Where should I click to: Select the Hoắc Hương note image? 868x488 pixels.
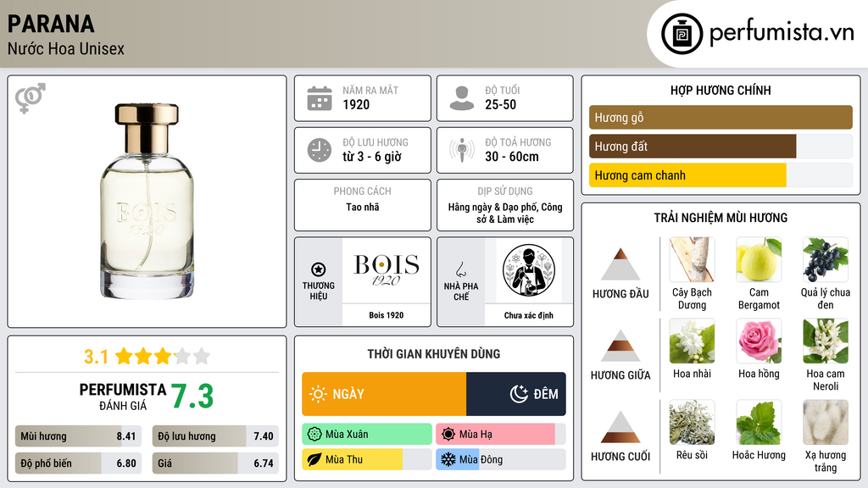759,422
